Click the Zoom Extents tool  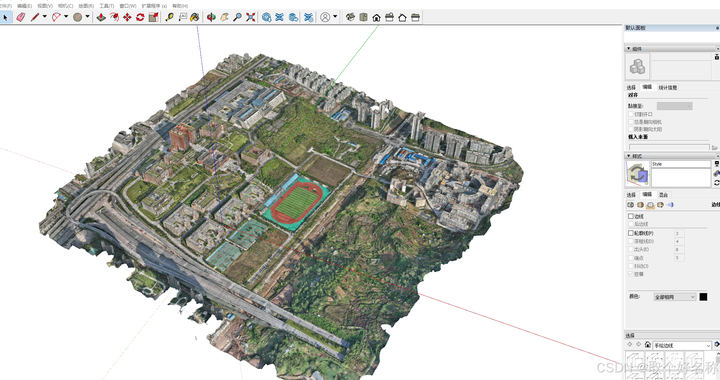[250, 17]
